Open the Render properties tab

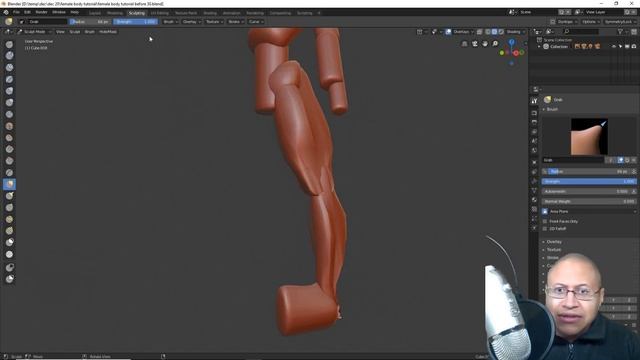(534, 113)
